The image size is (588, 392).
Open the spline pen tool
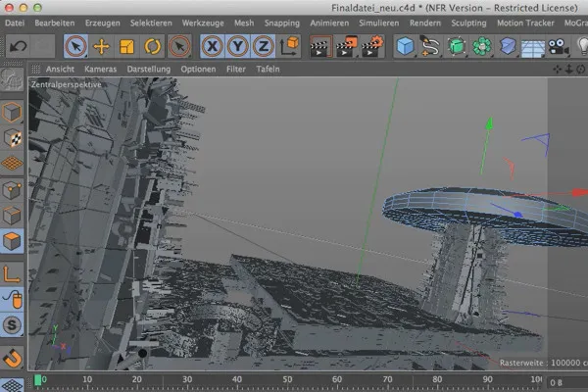pos(430,46)
